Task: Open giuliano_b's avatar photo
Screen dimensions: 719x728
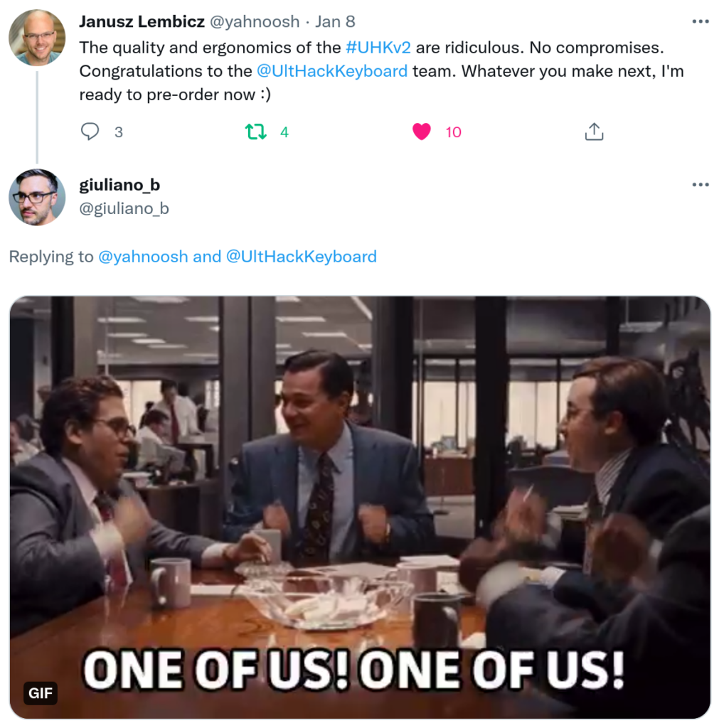Action: pyautogui.click(x=37, y=198)
